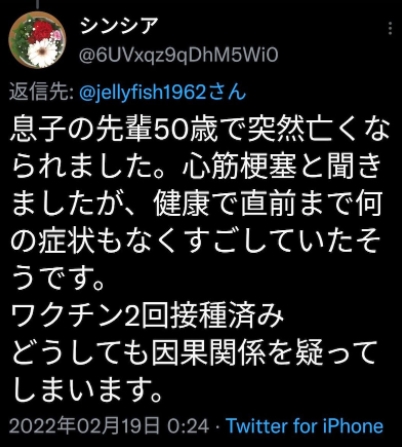Visit the @jellyfish1962 mentioned profile
This screenshot has height=447, width=402.
(x=144, y=92)
